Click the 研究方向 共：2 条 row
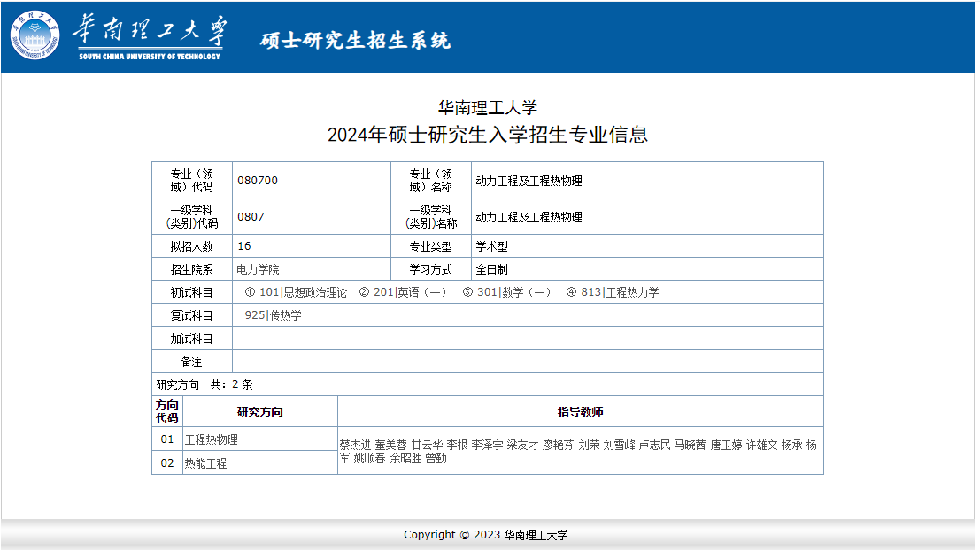This screenshot has width=980, height=550. pyautogui.click(x=488, y=384)
